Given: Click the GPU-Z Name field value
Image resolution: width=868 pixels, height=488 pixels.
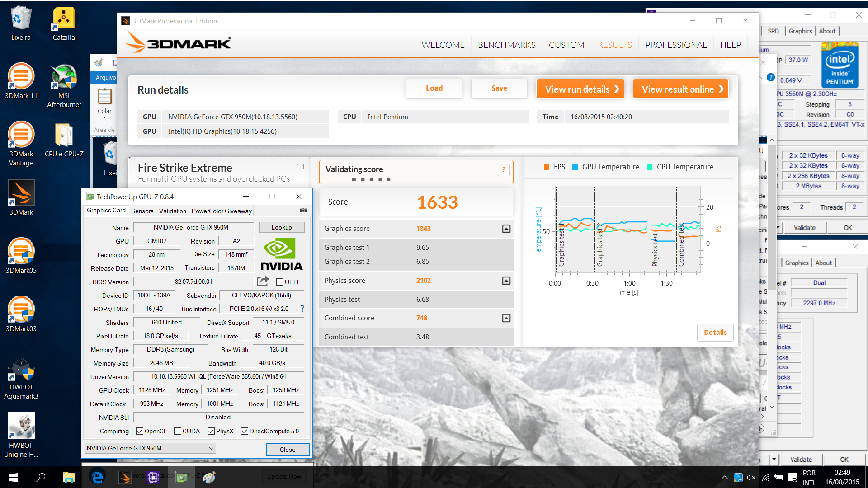Looking at the screenshot, I should point(194,227).
